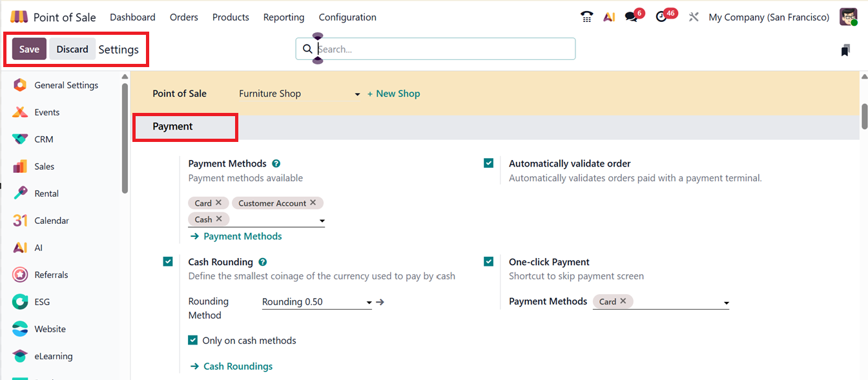This screenshot has width=868, height=380.
Task: Click the bookmark icon beside search
Action: click(845, 50)
